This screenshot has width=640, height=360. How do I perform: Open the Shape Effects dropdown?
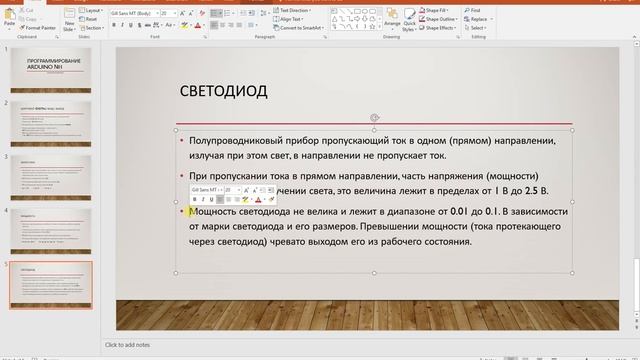(438, 28)
